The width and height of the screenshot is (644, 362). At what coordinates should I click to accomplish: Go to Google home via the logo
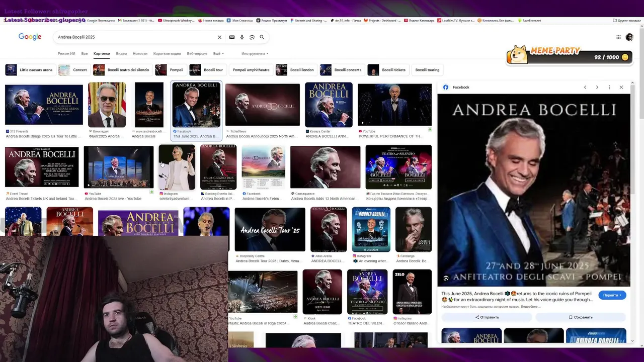pyautogui.click(x=30, y=37)
